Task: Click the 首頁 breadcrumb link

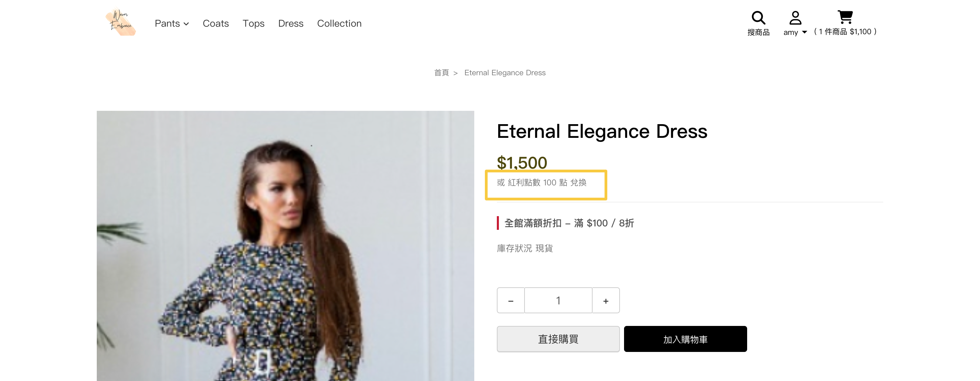Action: pos(441,73)
